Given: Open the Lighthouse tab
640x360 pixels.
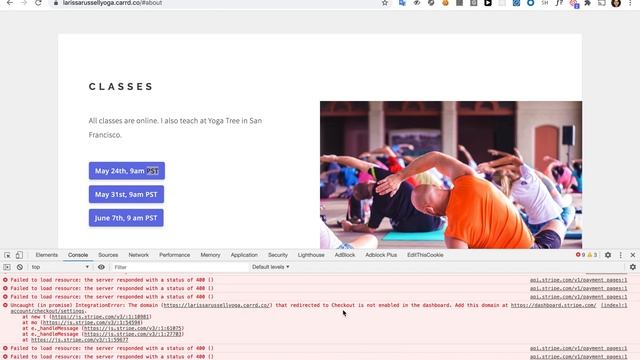Looking at the screenshot, I should [x=311, y=255].
